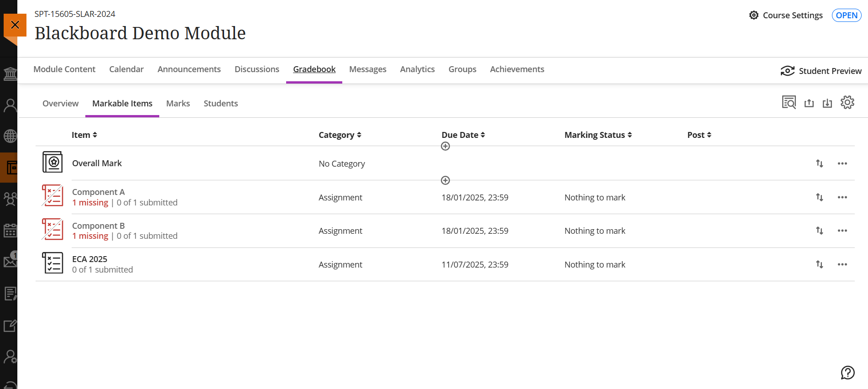The width and height of the screenshot is (868, 389).
Task: Reorder the Component A row
Action: 820,197
